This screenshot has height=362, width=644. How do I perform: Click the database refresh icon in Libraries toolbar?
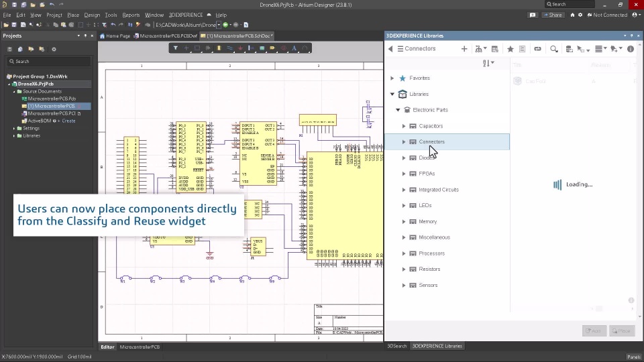(x=570, y=49)
